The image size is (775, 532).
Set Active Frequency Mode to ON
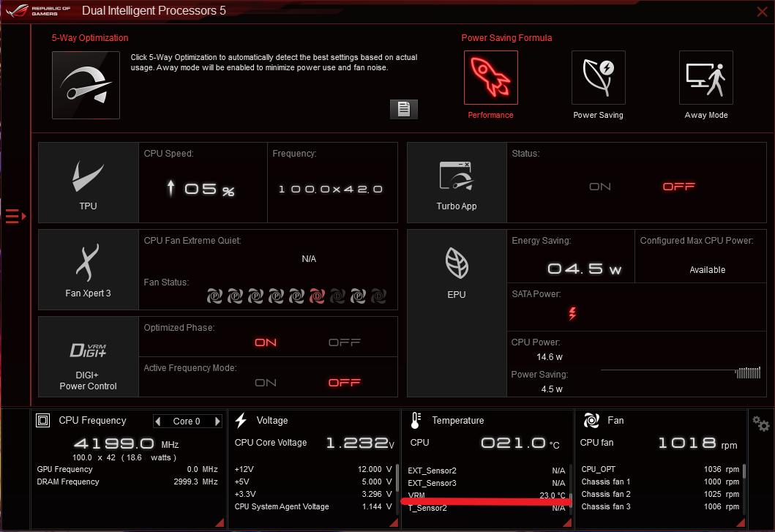[x=266, y=383]
